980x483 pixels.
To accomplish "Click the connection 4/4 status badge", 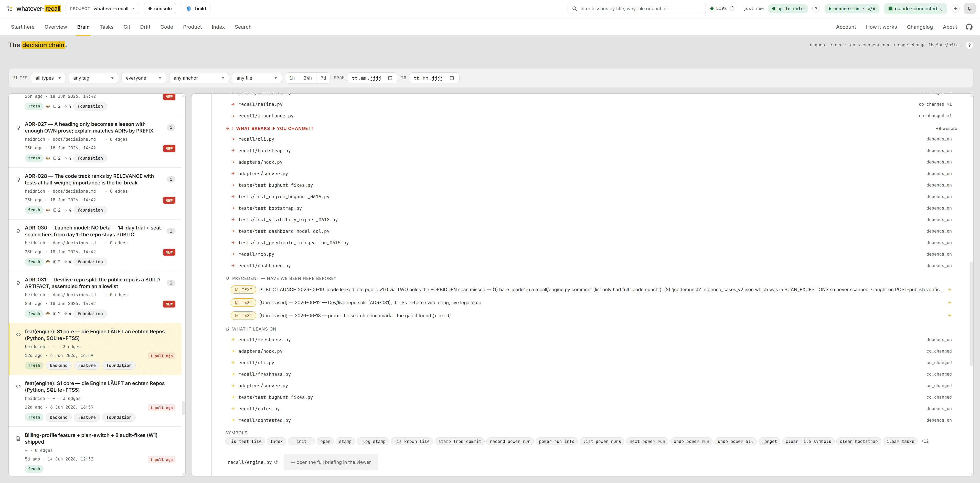I will point(852,8).
